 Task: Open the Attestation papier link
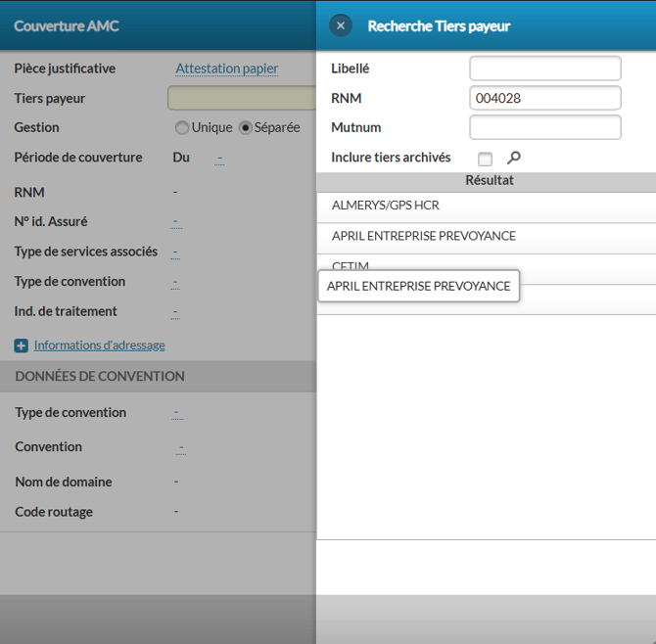click(x=226, y=69)
